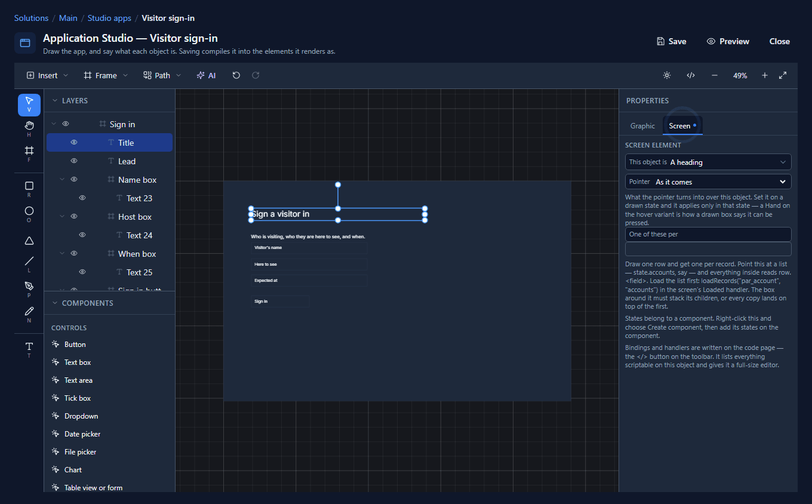Go to Studio apps breadcrumb link
The image size is (812, 504).
click(x=109, y=18)
